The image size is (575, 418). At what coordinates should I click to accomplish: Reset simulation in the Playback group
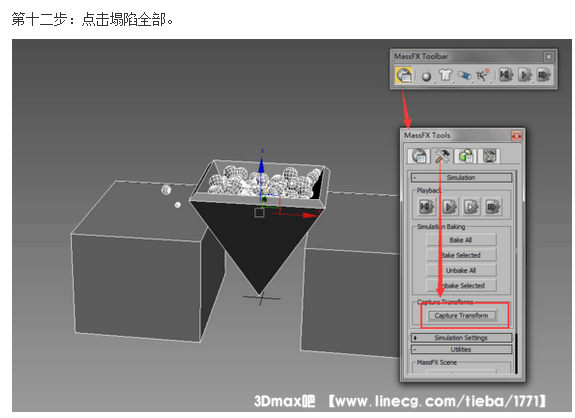pyautogui.click(x=427, y=207)
